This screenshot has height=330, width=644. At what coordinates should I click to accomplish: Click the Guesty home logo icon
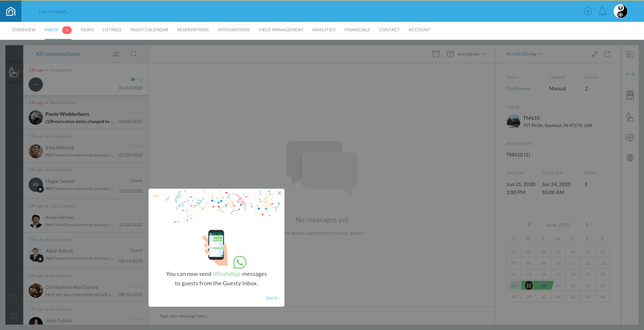pyautogui.click(x=11, y=11)
